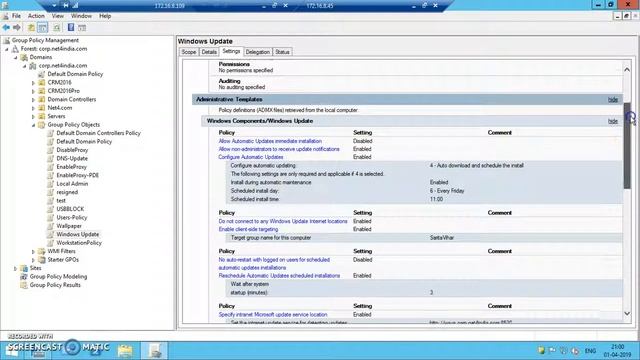Image resolution: width=640 pixels, height=360 pixels.
Task: Click the WMI Filters folder icon
Action: pos(42,251)
